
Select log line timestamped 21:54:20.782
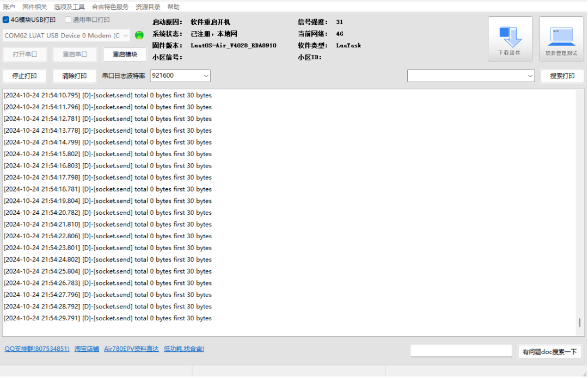click(x=108, y=213)
